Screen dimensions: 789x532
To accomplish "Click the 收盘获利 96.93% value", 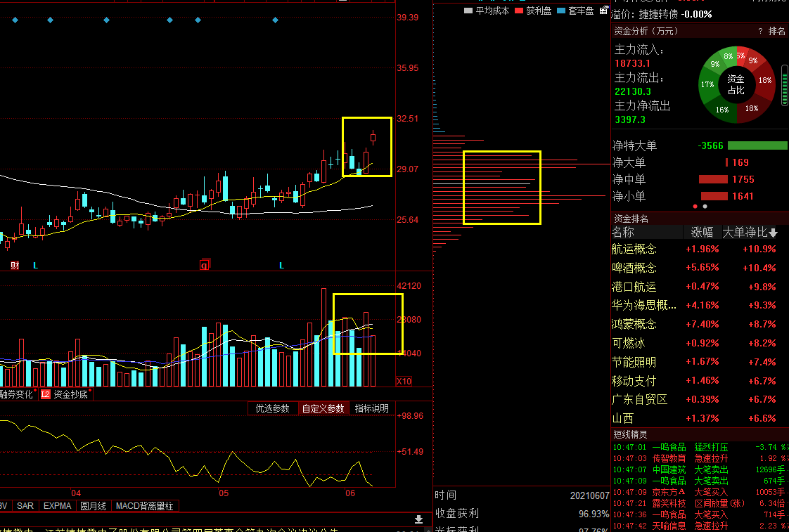I will [x=594, y=514].
